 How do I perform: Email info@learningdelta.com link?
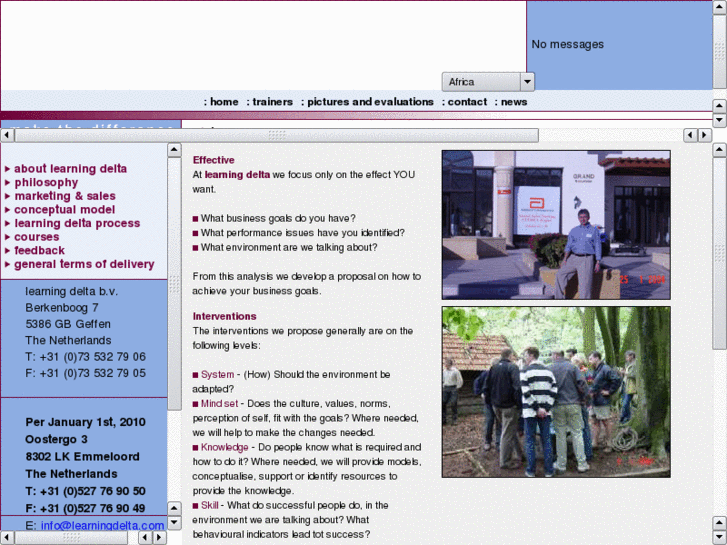coord(102,526)
